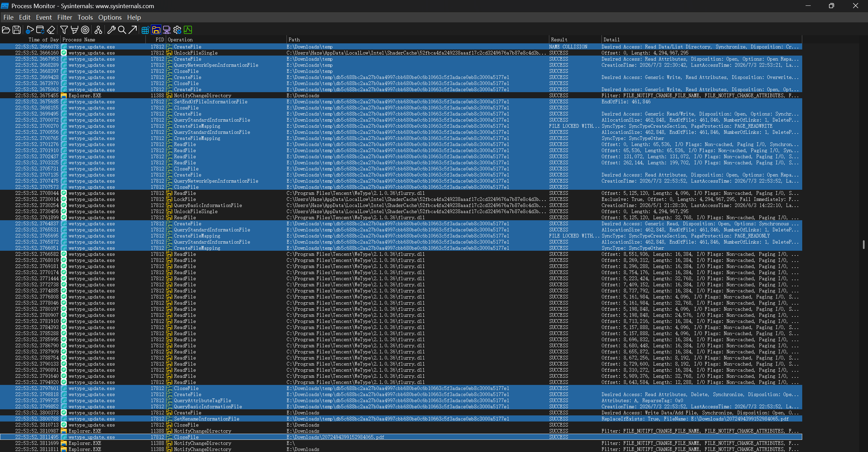868x452 pixels.
Task: Click the Save toolbar icon
Action: coord(17,30)
